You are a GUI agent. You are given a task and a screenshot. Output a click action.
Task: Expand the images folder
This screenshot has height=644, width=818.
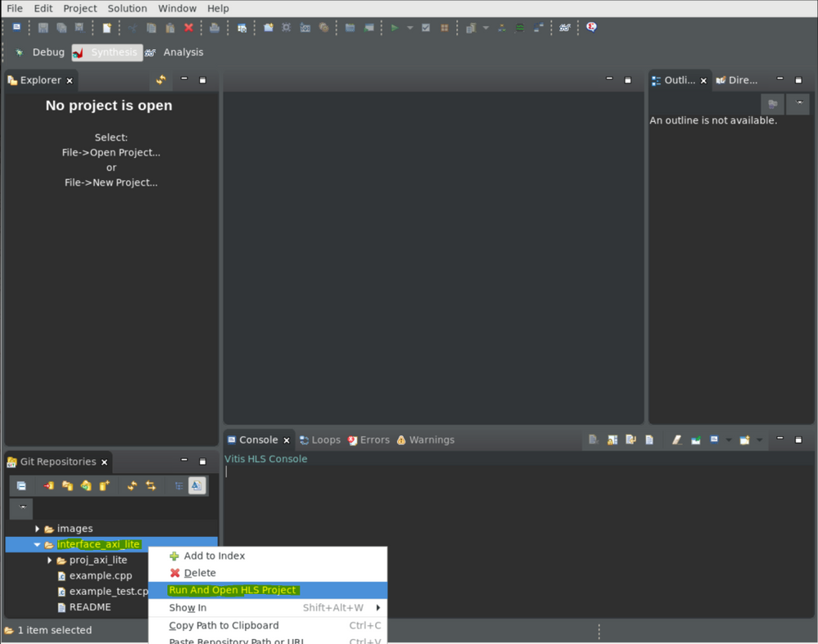(x=38, y=529)
